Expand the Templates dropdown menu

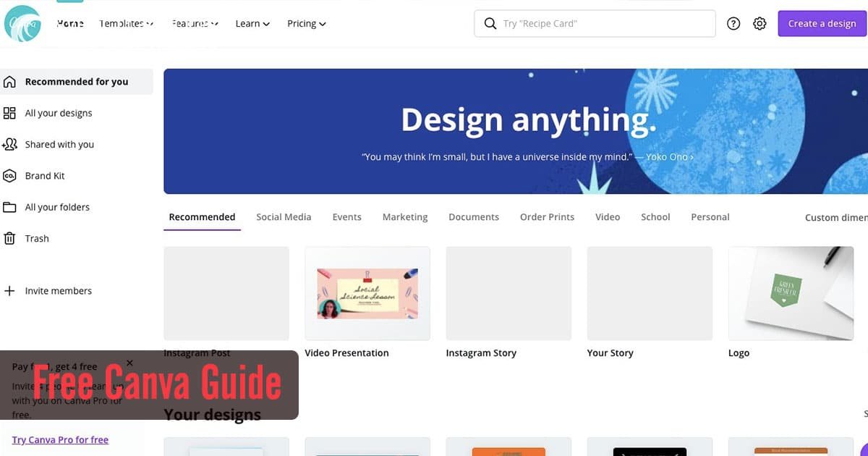(x=127, y=23)
